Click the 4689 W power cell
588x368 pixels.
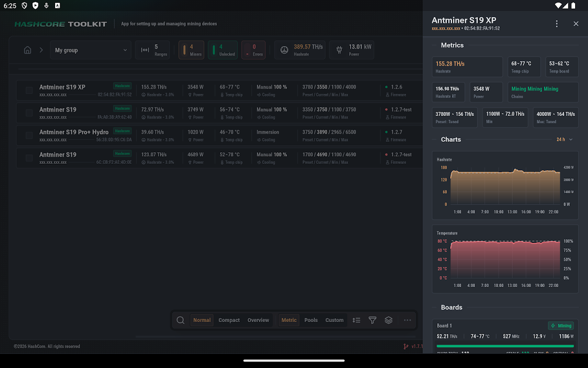(x=196, y=158)
